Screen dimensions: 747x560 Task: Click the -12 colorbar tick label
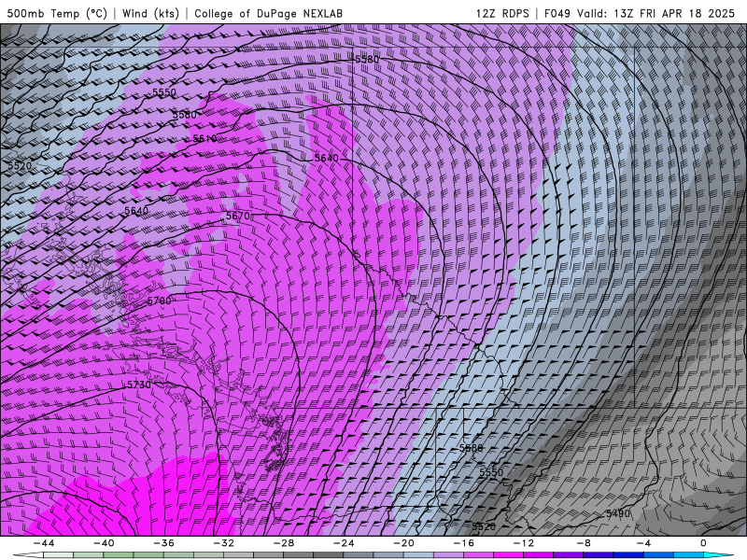click(x=524, y=543)
